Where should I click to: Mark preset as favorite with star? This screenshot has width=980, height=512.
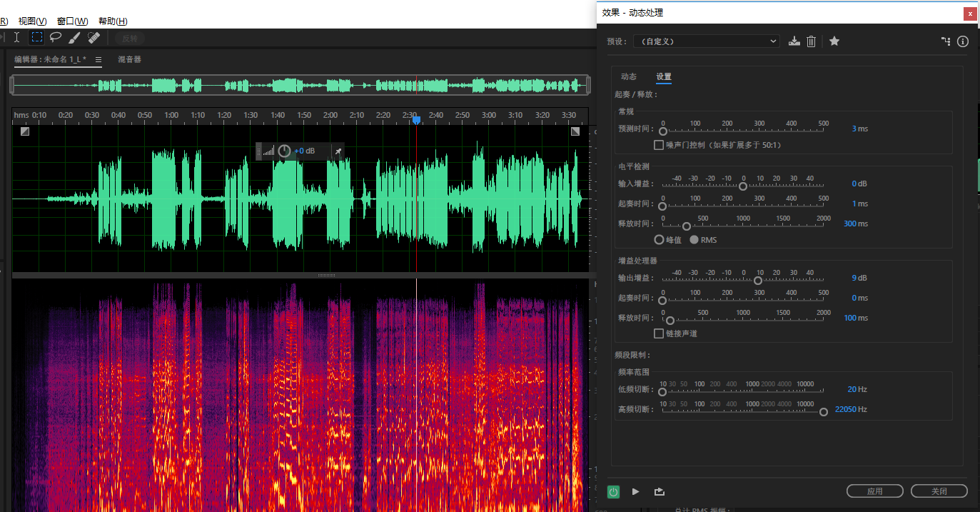pyautogui.click(x=834, y=41)
